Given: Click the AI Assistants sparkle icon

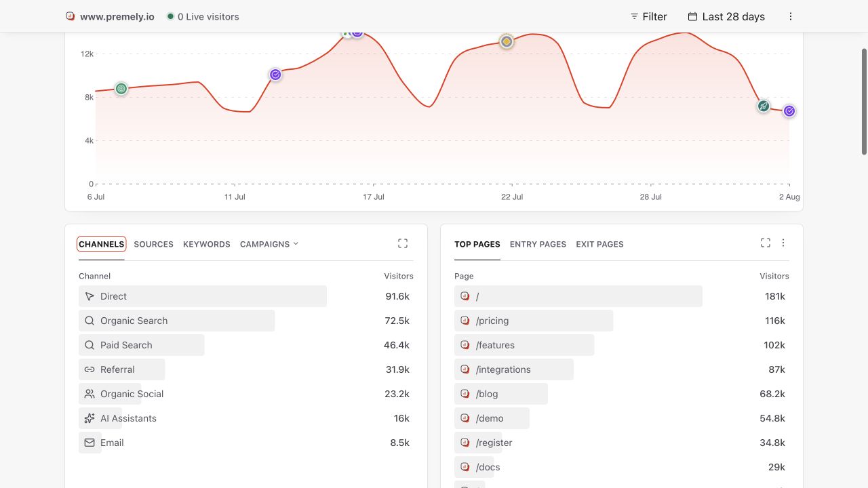Looking at the screenshot, I should (90, 418).
